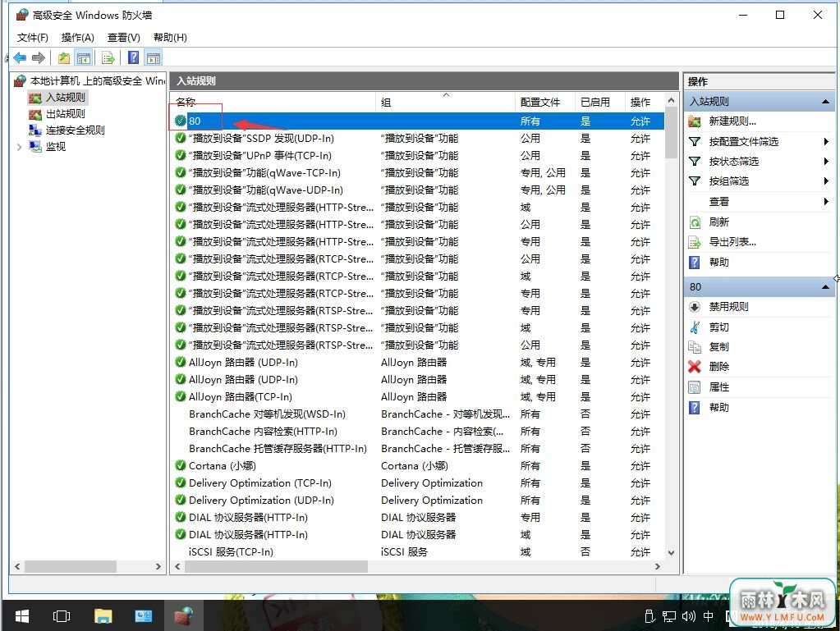Select the rule BranchCache 内容检索(HTTP-In)
This screenshot has width=840, height=631.
tap(417, 432)
